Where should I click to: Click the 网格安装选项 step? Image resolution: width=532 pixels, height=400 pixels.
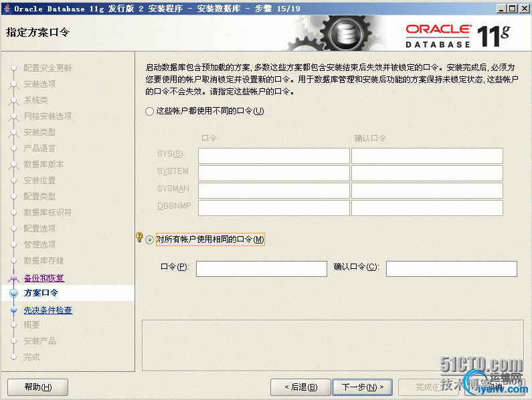tap(48, 116)
